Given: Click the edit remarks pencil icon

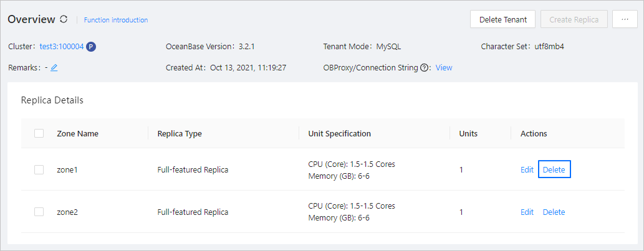Looking at the screenshot, I should [54, 67].
